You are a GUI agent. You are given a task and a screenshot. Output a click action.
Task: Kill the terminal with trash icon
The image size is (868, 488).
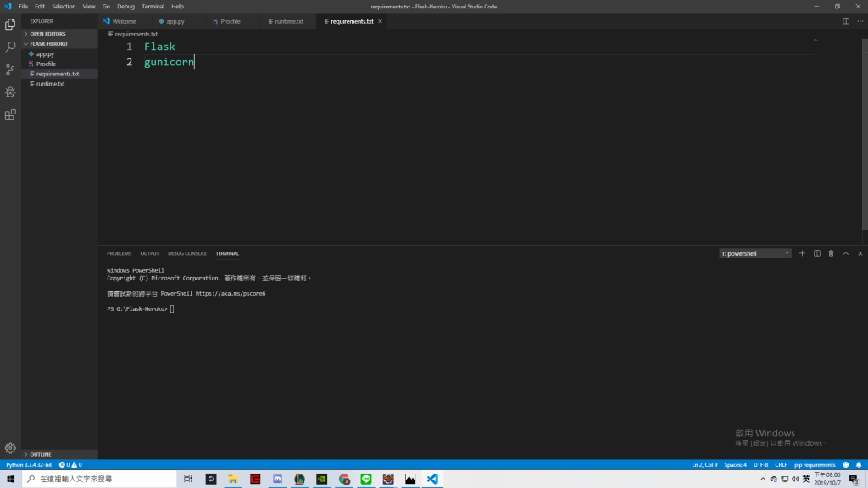[831, 253]
